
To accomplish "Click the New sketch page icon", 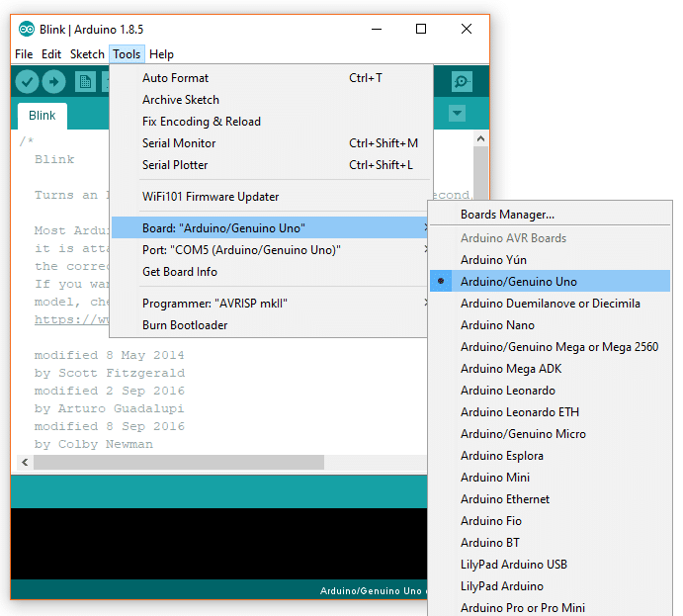I will click(85, 82).
